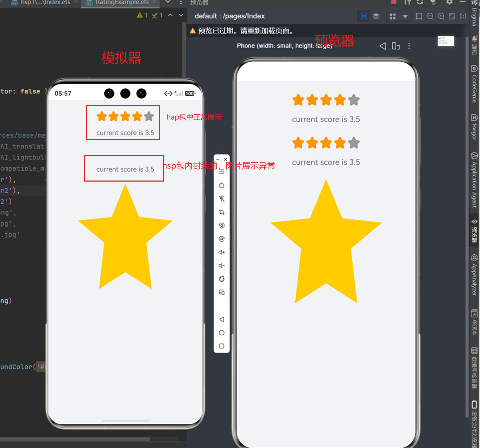Viewport: 480px width, 448px height.
Task: Click the emulator back triangle button
Action: [x=222, y=319]
